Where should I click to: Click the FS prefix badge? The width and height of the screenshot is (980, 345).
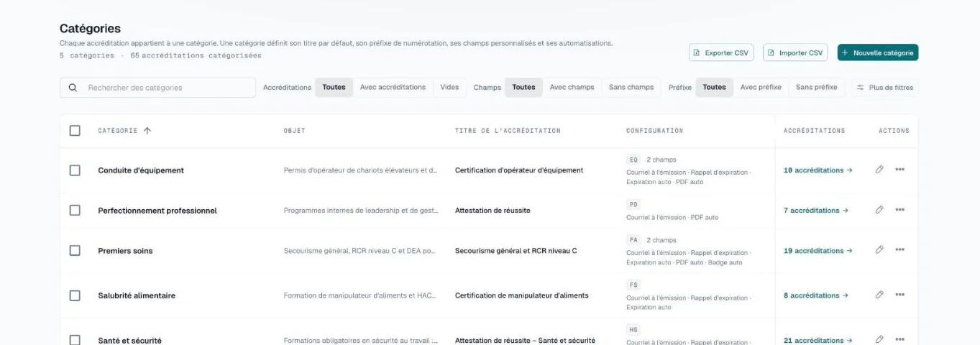click(x=633, y=285)
